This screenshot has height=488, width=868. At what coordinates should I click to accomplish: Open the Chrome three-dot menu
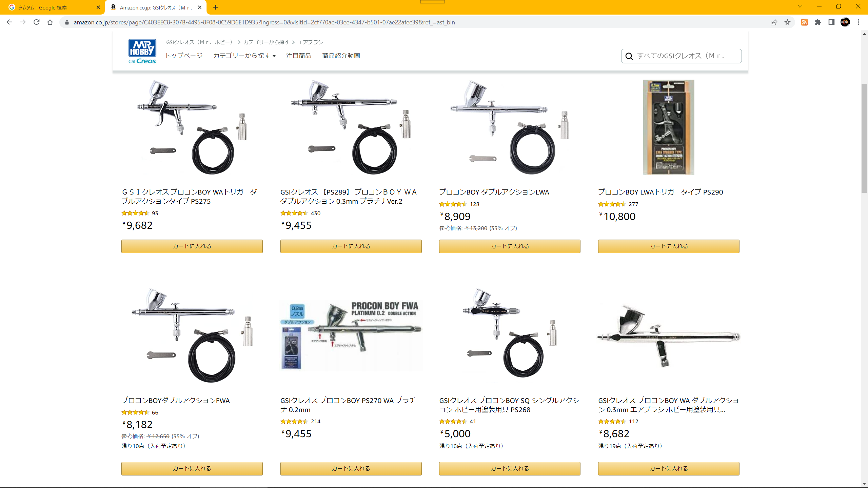[x=859, y=22]
